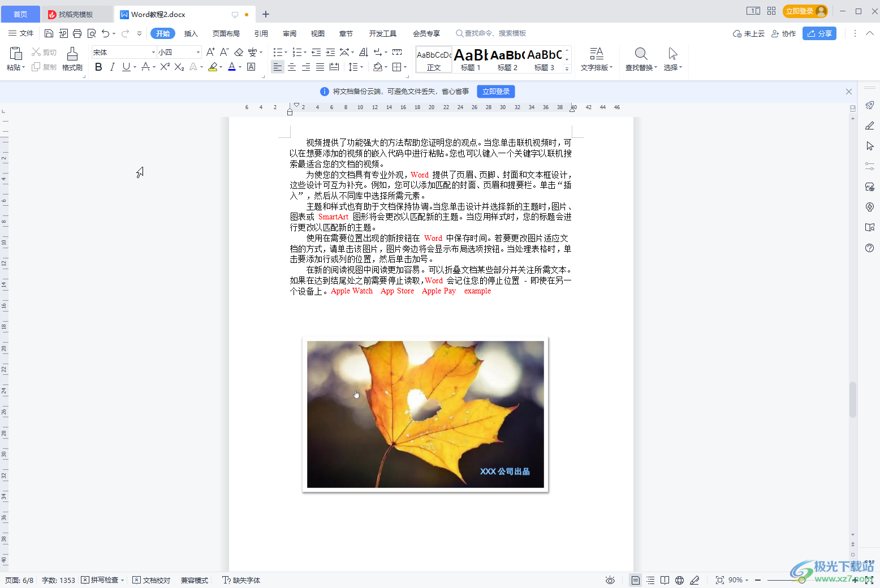Switch to web layout globe icon
Screen dimensions: 880x588
click(x=680, y=580)
